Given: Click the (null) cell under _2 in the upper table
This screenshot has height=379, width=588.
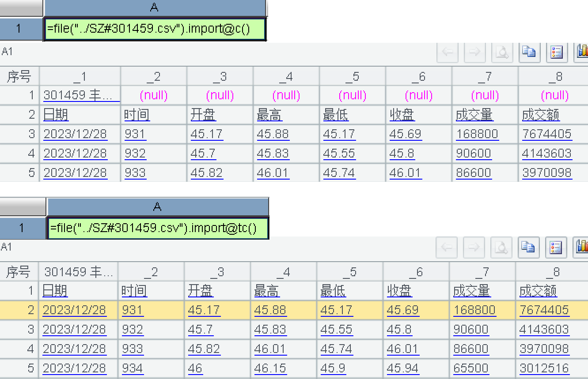Looking at the screenshot, I should [154, 95].
